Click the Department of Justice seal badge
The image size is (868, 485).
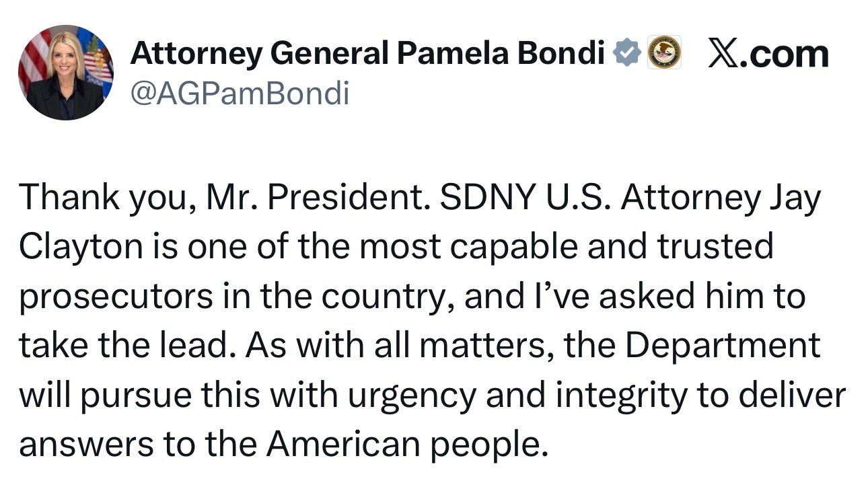(x=664, y=53)
